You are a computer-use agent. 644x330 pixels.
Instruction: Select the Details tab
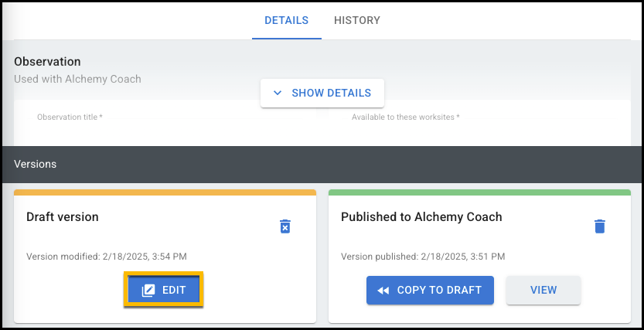click(x=286, y=21)
